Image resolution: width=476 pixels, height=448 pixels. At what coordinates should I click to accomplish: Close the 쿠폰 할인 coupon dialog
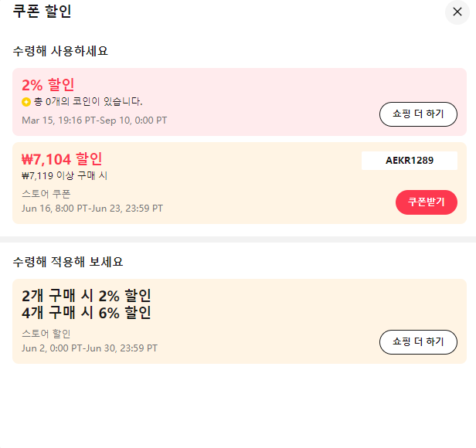point(457,12)
